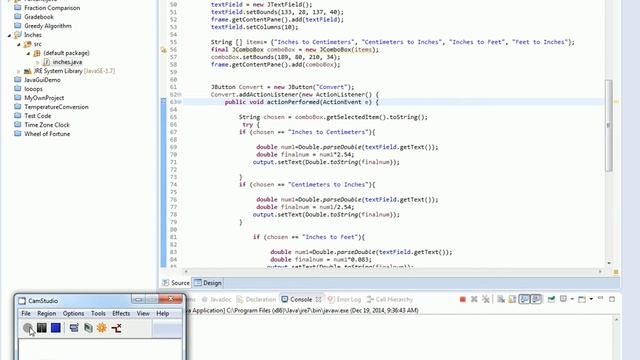Select the Error Log view tab
This screenshot has width=640, height=360.
[344, 300]
